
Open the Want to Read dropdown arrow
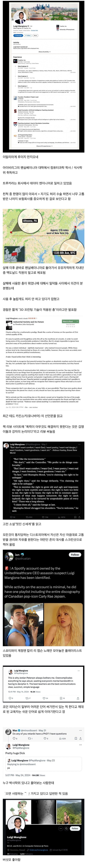[77, 321]
